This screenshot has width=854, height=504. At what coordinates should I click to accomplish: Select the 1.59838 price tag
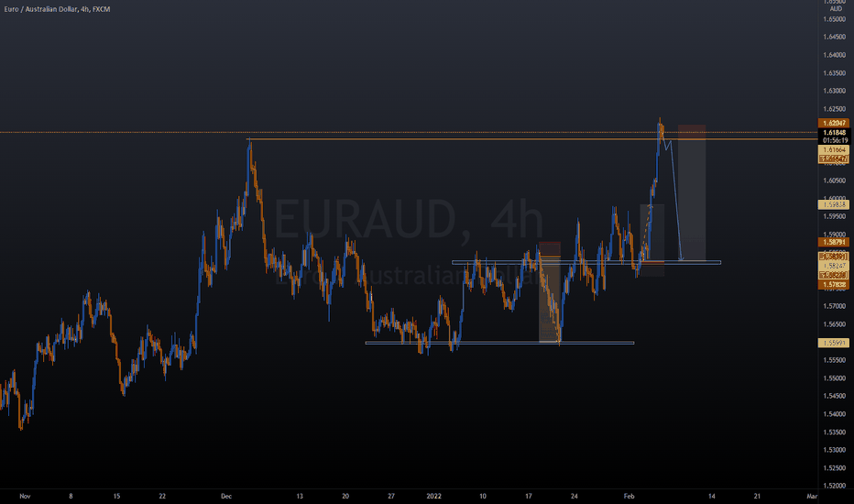coord(834,205)
